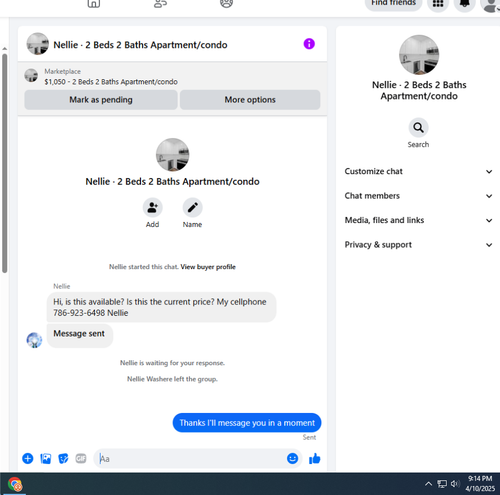Screen dimensions: 500x495
Task: Open the notifications bell
Action: click(464, 4)
